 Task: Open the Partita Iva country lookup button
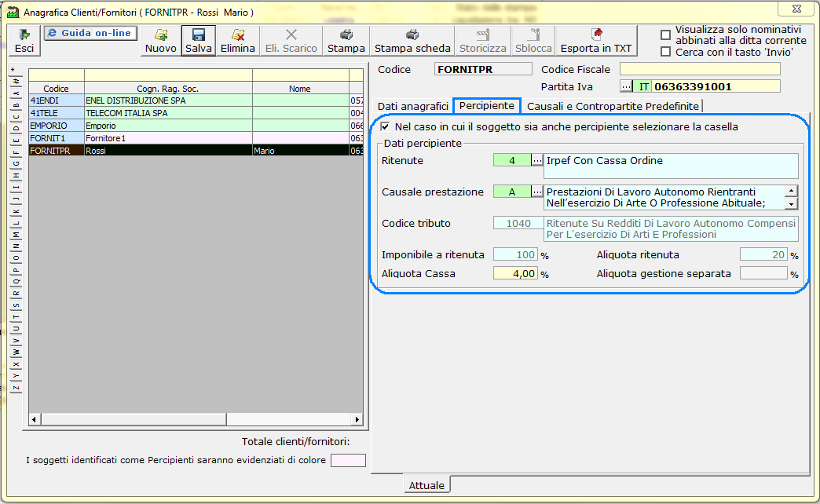[x=626, y=86]
